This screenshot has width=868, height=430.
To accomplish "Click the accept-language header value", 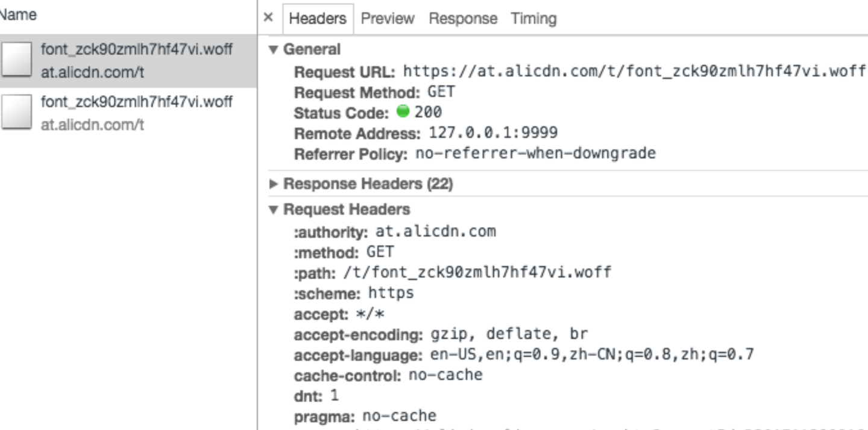I will (591, 354).
